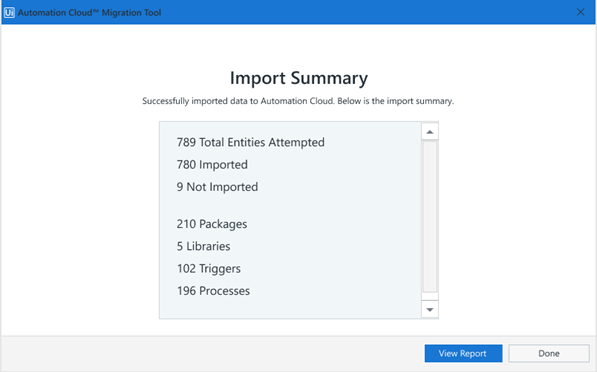Select the '9 Not Imported' line
Viewport: 597px width, 372px height.
pos(217,187)
